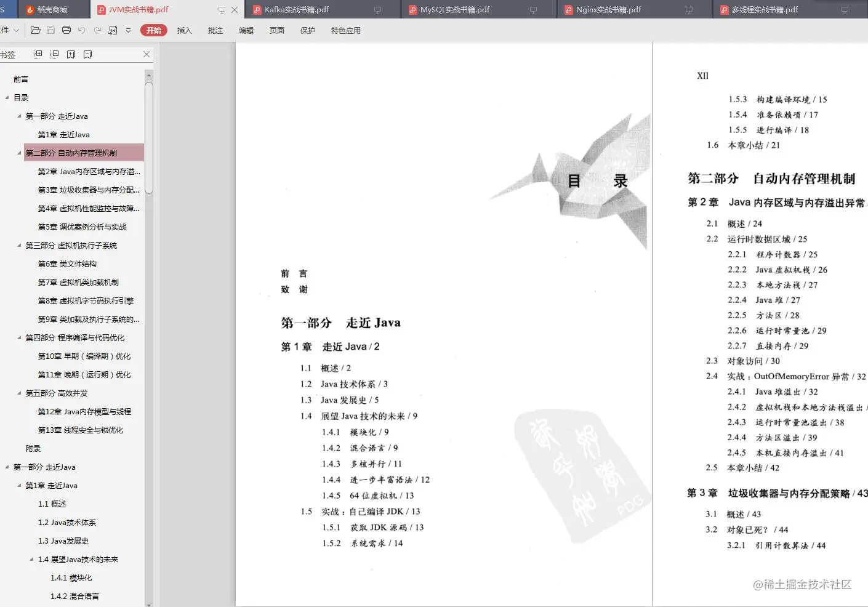
Task: Collapse the 第二部分 自动内存管理机制 tree node
Action: point(18,153)
